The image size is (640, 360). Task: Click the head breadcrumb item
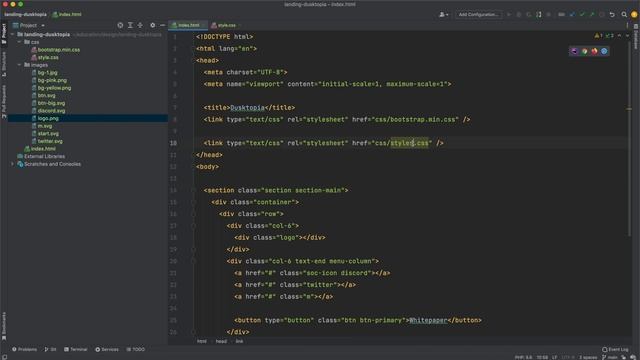[221, 341]
